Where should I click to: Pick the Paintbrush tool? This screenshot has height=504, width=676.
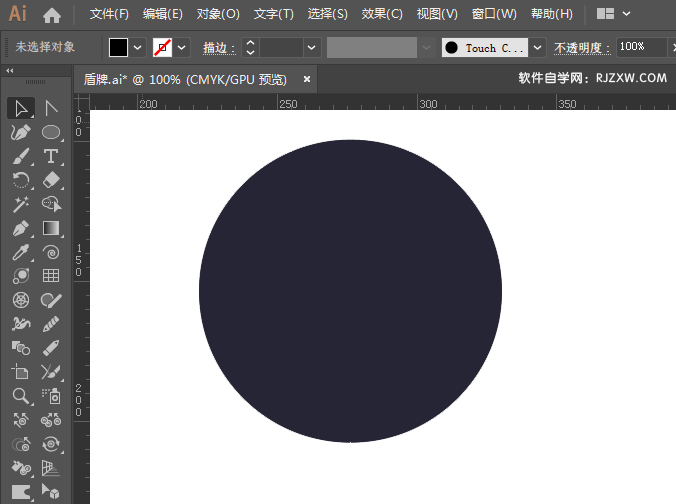[x=21, y=156]
